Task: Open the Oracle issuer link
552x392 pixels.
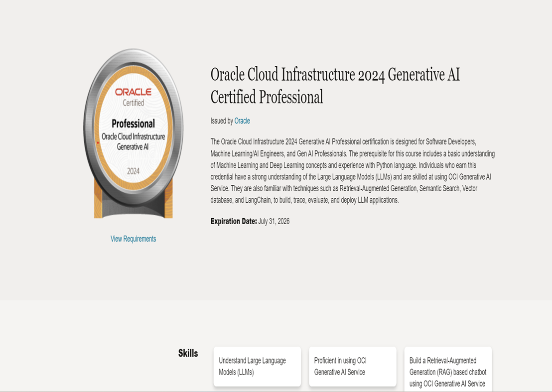Action: [x=242, y=121]
